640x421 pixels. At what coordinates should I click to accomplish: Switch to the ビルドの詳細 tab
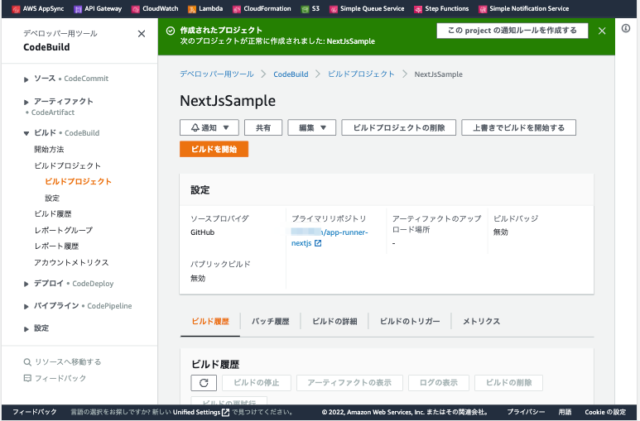pos(335,321)
